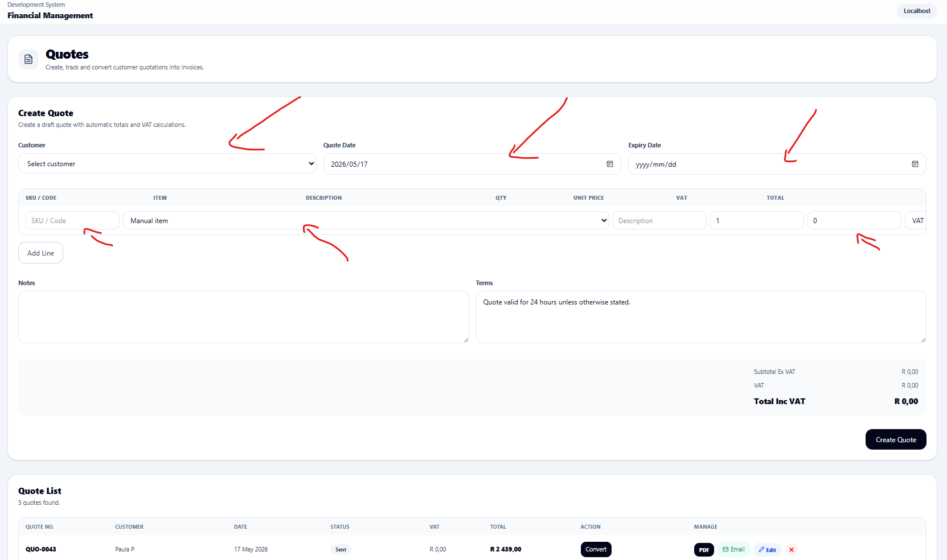This screenshot has height=560, width=947.
Task: Click the Quotes document icon in header
Action: click(x=28, y=59)
